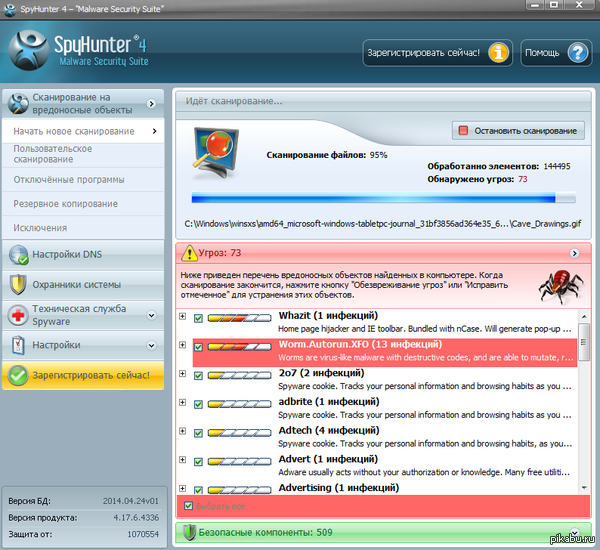This screenshot has height=550, width=600.
Task: Uncheck the adbrite threat checkbox
Action: (198, 405)
